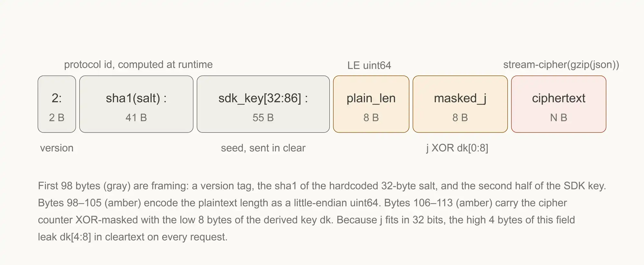Click the paragraph line starting 'First 98 bytes'
This screenshot has height=265, width=644.
322,186
